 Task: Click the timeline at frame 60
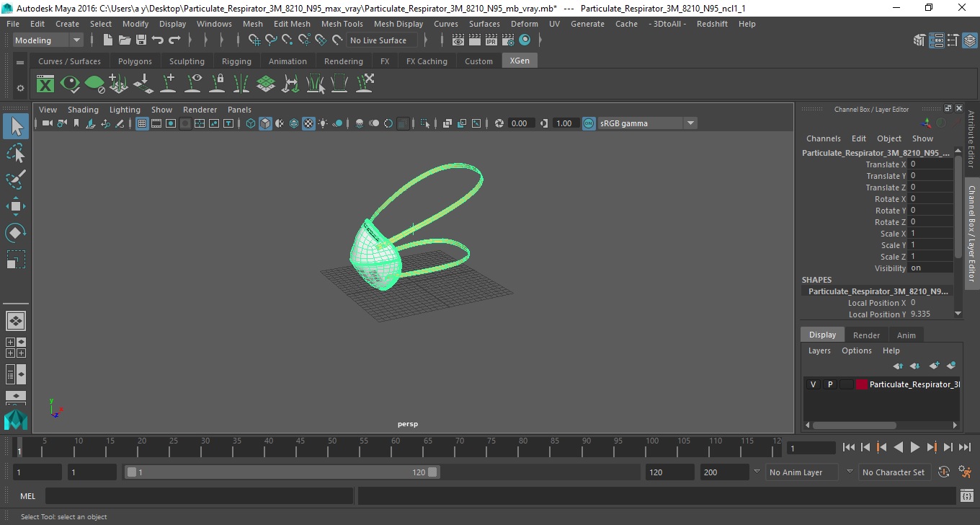click(x=395, y=447)
